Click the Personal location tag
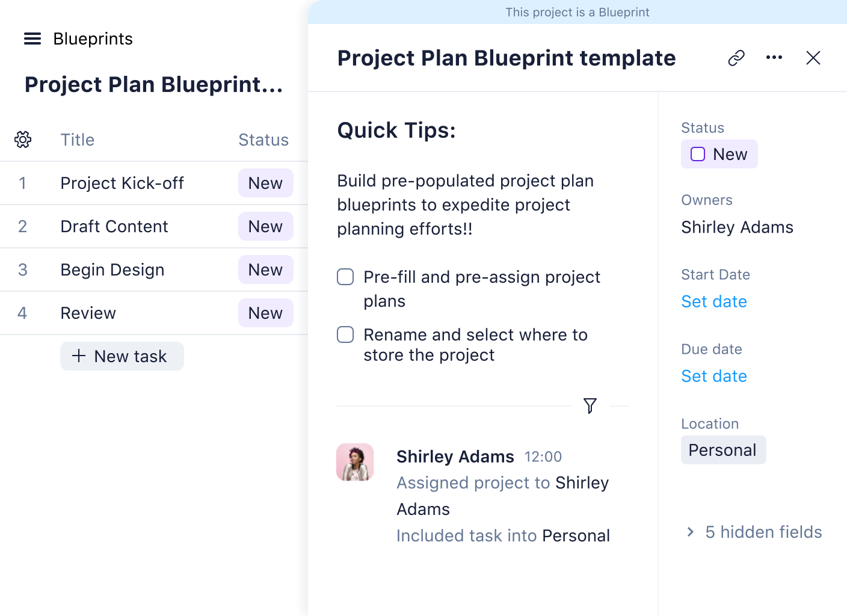This screenshot has height=616, width=847. 723,450
